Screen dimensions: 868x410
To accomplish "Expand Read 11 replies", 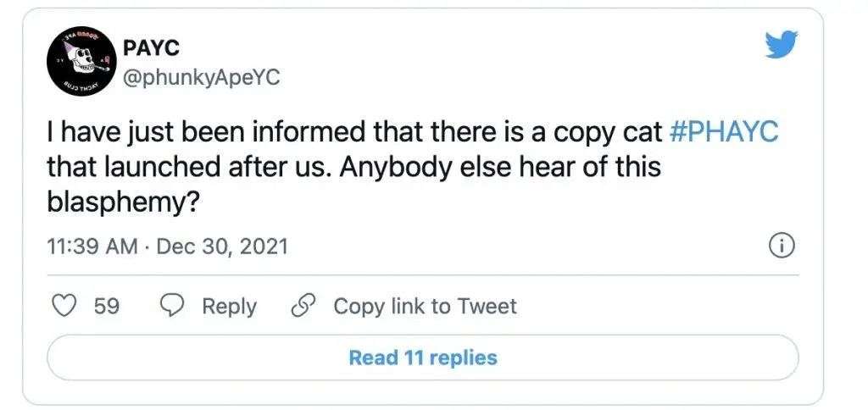I will tap(423, 357).
